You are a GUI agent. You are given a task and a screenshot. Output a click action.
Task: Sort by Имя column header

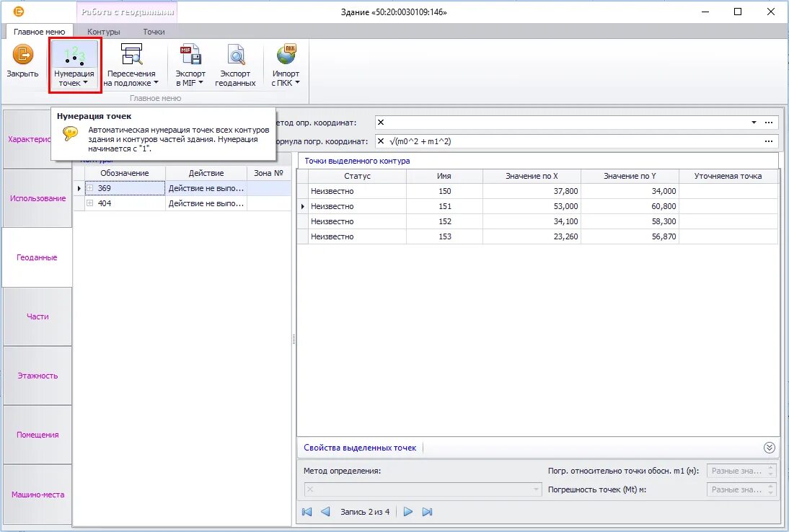coord(444,176)
